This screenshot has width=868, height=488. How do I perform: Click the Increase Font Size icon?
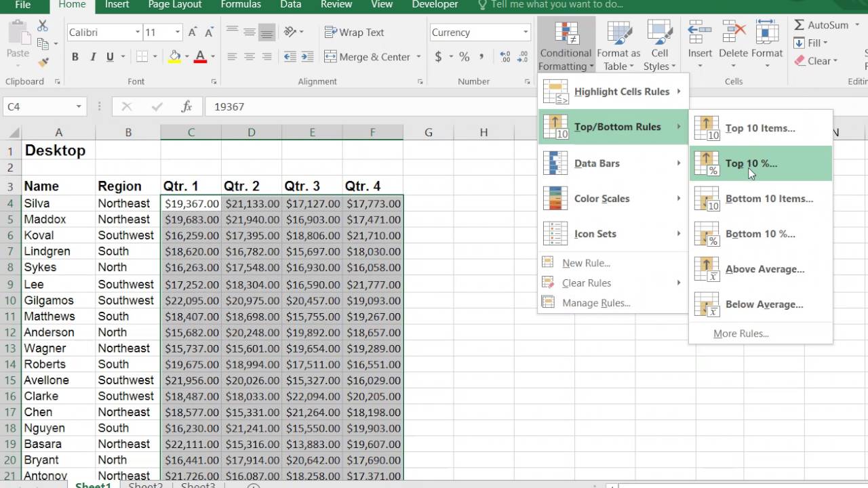193,32
